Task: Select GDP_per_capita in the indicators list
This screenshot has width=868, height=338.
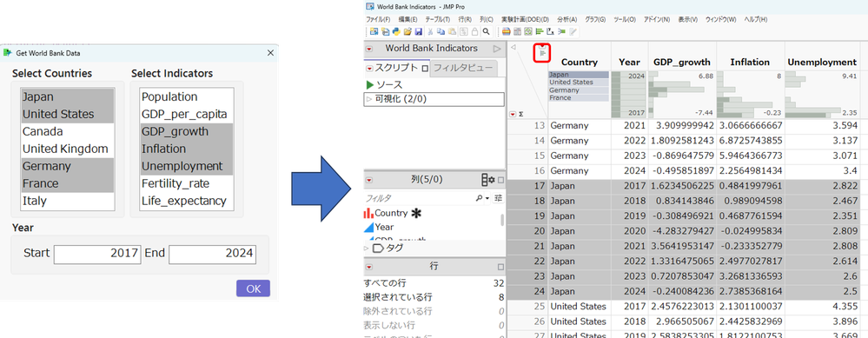Action: pyautogui.click(x=187, y=114)
